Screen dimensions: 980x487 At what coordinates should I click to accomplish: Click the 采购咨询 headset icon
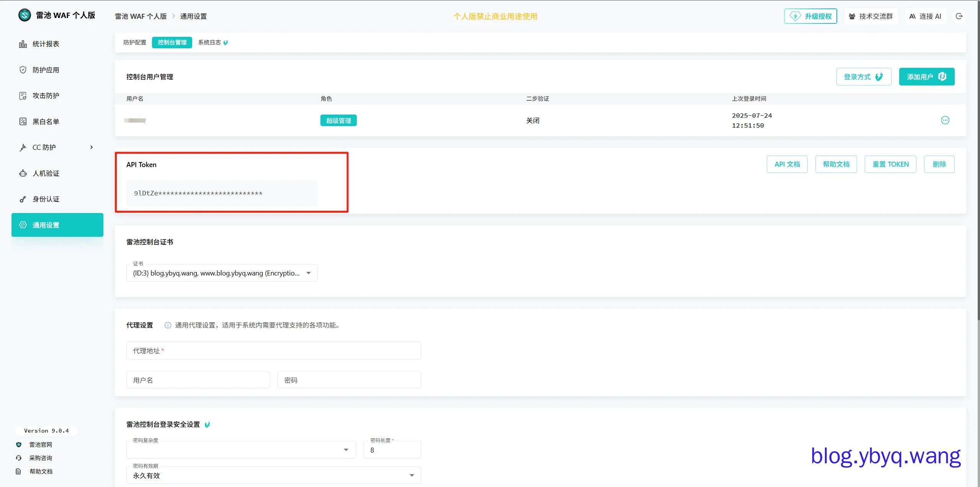click(x=19, y=458)
